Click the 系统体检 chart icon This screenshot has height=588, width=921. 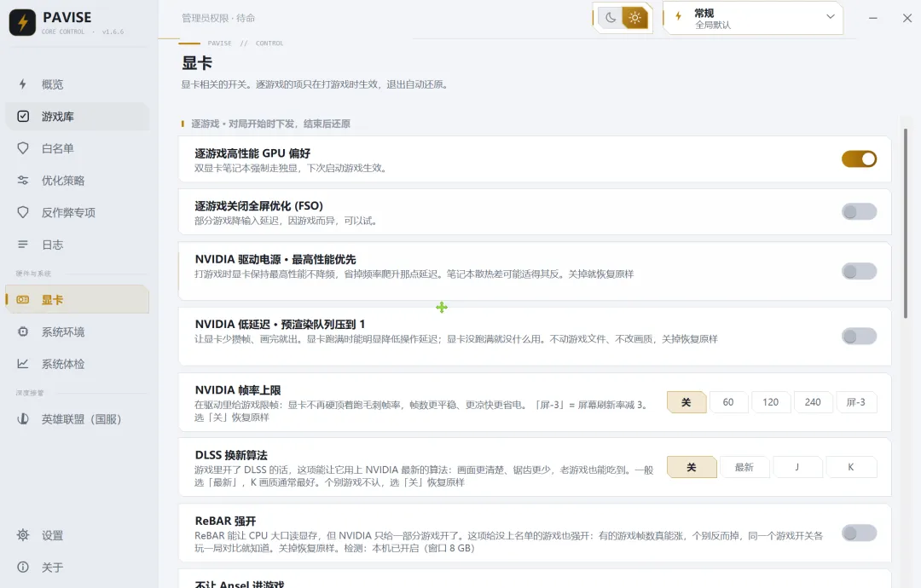point(23,363)
